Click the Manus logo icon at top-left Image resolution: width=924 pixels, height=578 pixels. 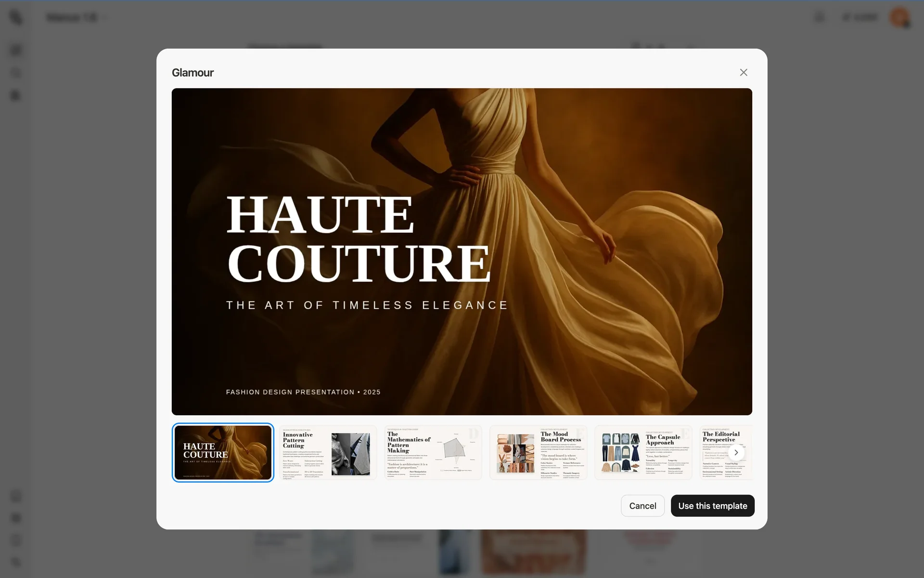pyautogui.click(x=16, y=17)
